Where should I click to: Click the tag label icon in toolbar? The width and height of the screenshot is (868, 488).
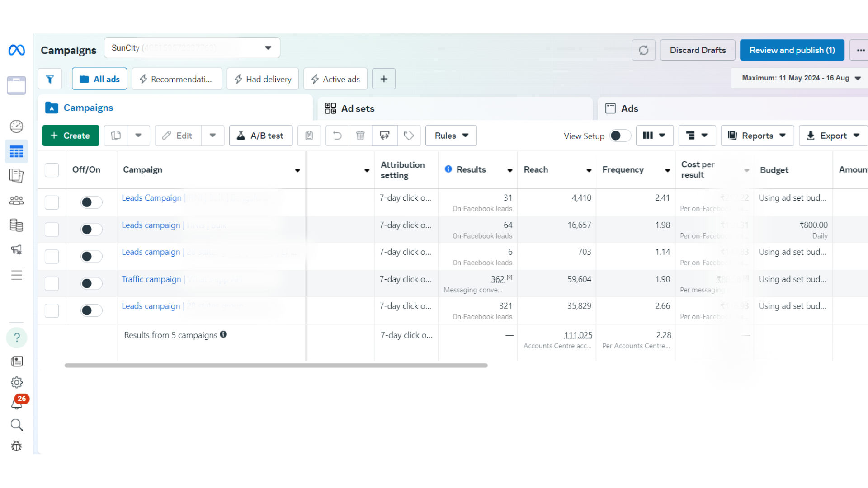pos(409,136)
